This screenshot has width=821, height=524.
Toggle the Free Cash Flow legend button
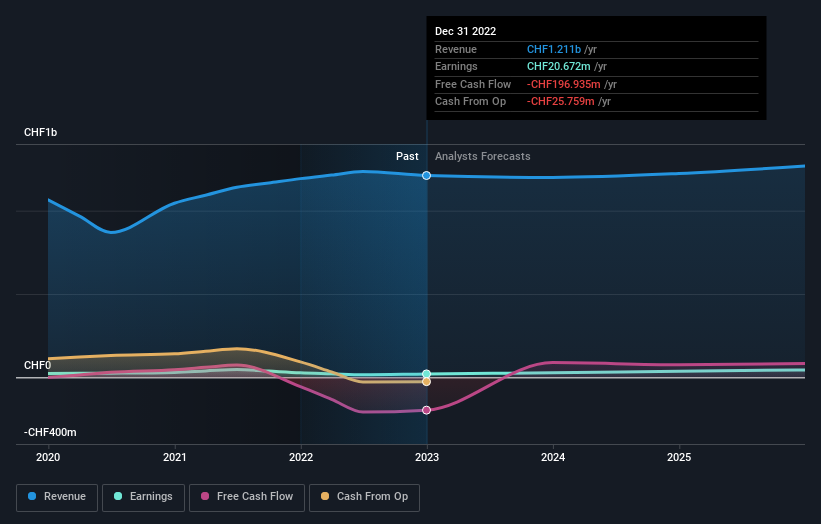click(247, 497)
